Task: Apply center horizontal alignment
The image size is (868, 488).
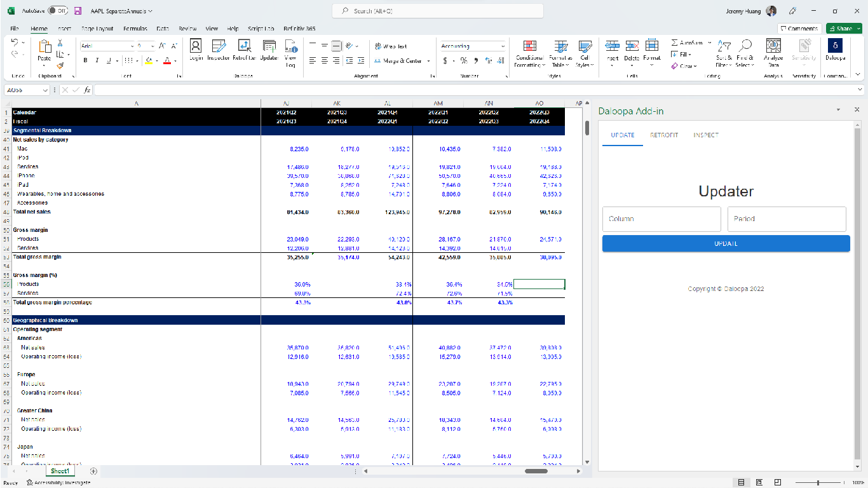Action: click(x=324, y=60)
